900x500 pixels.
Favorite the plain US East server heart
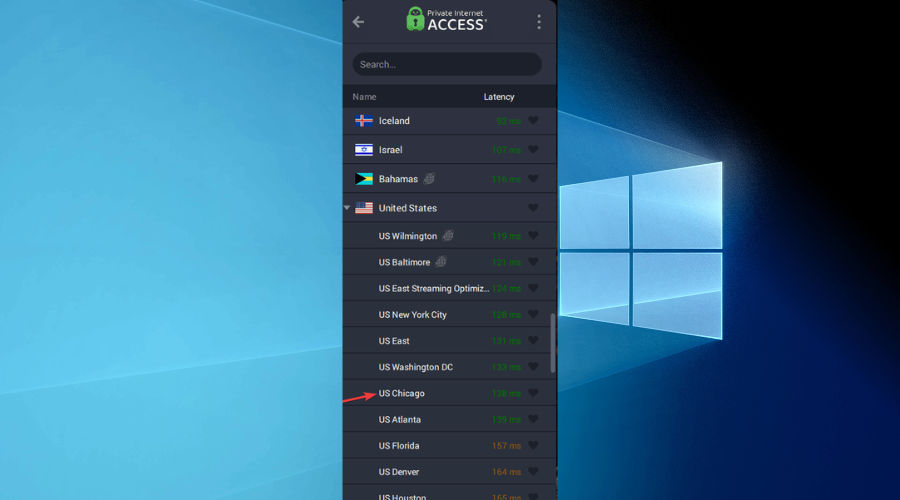[x=533, y=341]
